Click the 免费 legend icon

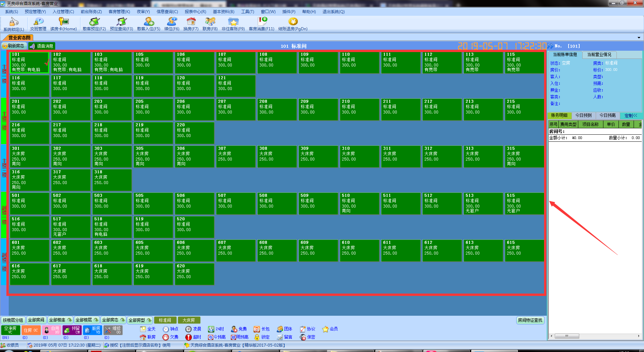coord(234,329)
